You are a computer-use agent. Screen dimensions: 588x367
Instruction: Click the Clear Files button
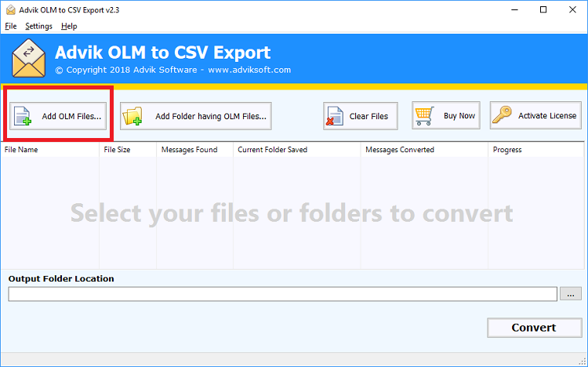(361, 116)
